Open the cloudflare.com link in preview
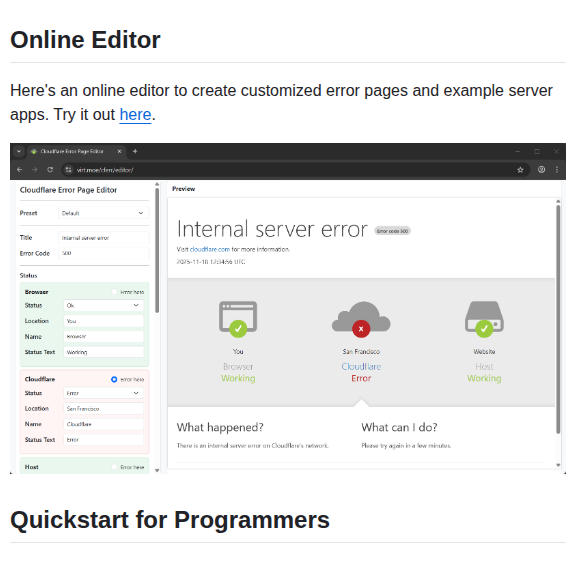This screenshot has height=561, width=569. (210, 249)
